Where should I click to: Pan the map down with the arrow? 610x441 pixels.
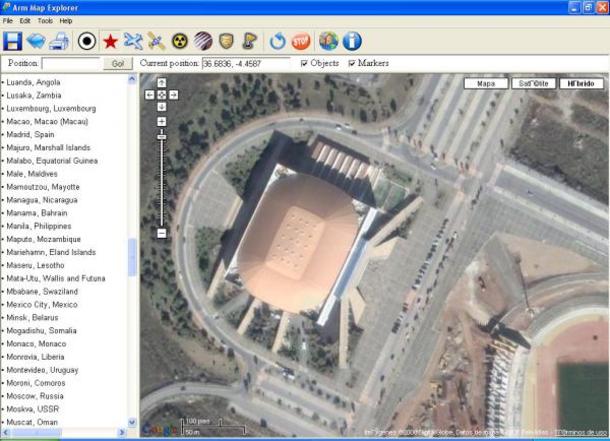coord(161,107)
